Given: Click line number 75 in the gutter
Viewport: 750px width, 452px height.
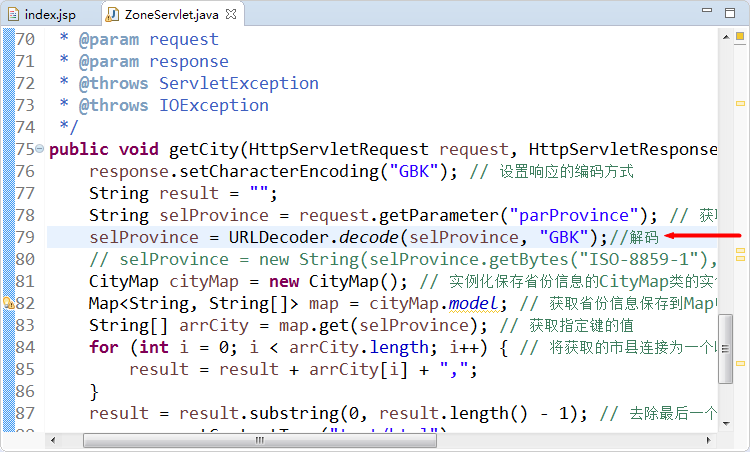Looking at the screenshot, I should (x=25, y=149).
